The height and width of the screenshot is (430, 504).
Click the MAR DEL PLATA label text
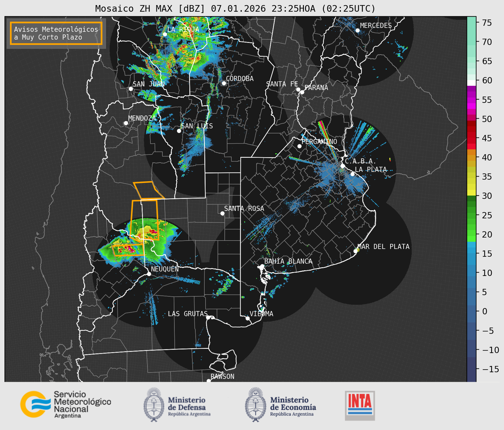click(383, 247)
